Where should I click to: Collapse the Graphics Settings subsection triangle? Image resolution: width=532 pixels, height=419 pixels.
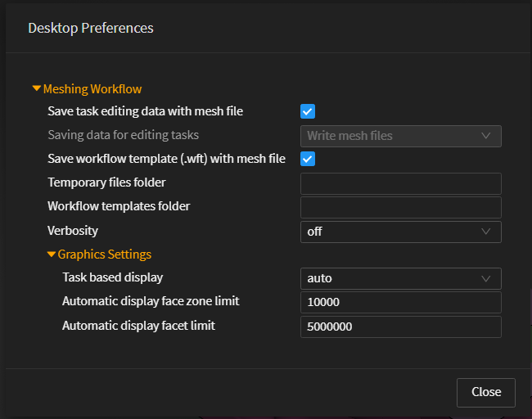click(x=52, y=254)
